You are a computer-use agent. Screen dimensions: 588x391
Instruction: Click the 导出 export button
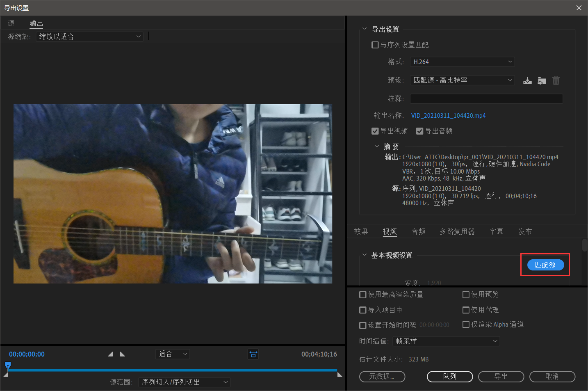(x=501, y=376)
